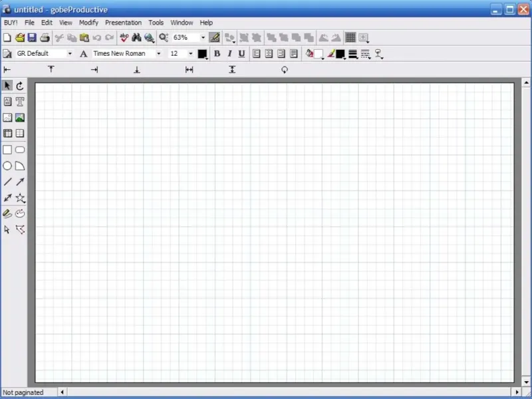Open the Window menu
The width and height of the screenshot is (532, 399).
coord(182,23)
